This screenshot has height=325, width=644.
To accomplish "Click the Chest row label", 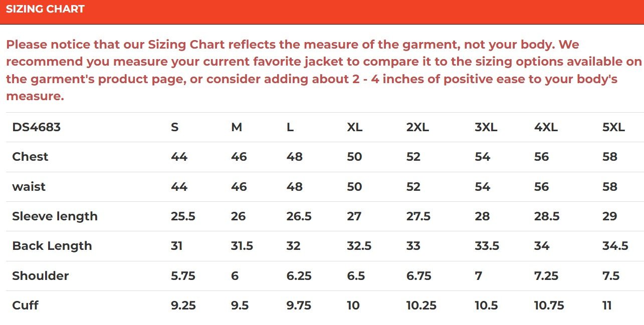I will (30, 157).
